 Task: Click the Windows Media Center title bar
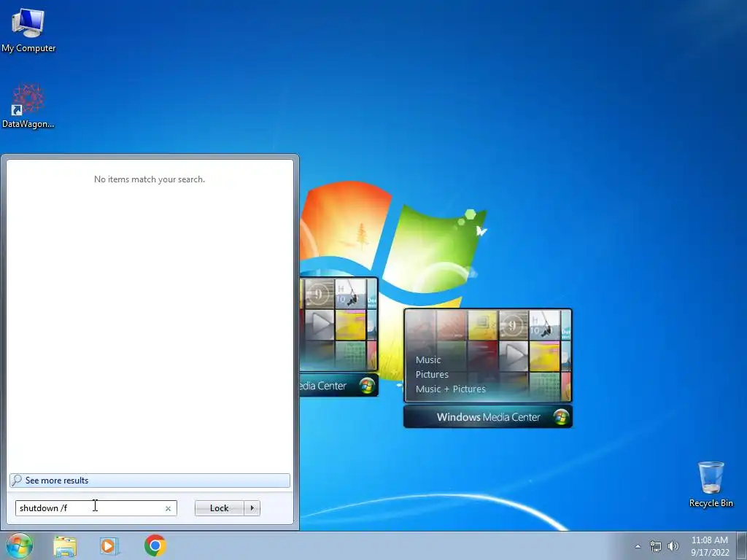coord(488,417)
